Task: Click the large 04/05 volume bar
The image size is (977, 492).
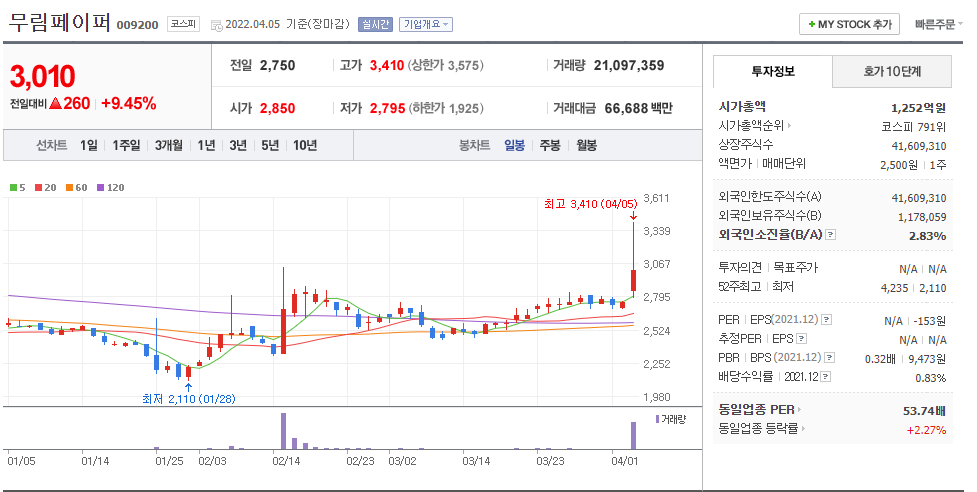Action: [x=634, y=435]
